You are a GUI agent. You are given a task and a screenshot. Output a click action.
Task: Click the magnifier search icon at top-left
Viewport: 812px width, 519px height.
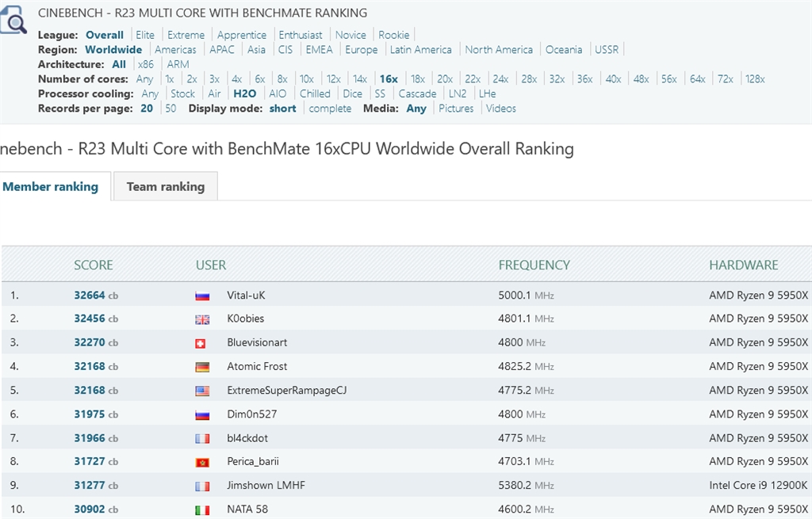[x=13, y=21]
